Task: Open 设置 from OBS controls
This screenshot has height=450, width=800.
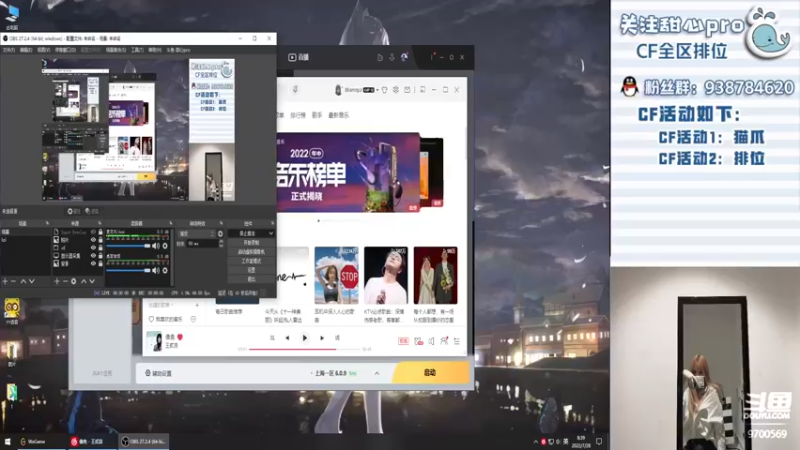Action: click(251, 270)
